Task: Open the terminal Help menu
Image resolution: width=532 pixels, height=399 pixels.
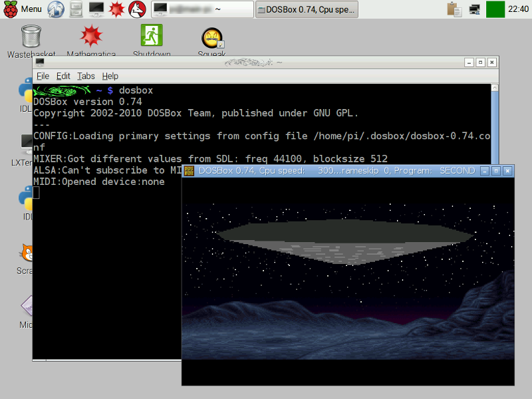Action: (x=110, y=76)
